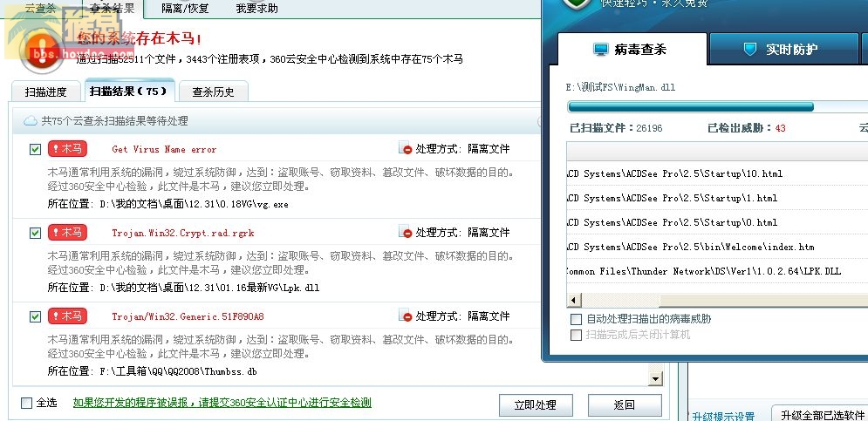Select the Startup\1.html threat row
868x421 pixels.
pyautogui.click(x=717, y=198)
